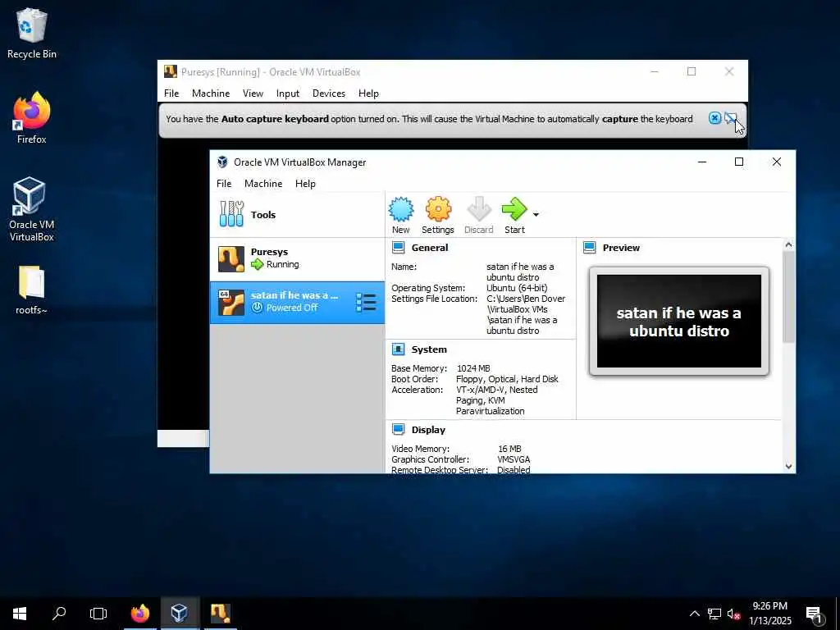
Task: Open the VM item menu list icon
Action: click(367, 302)
